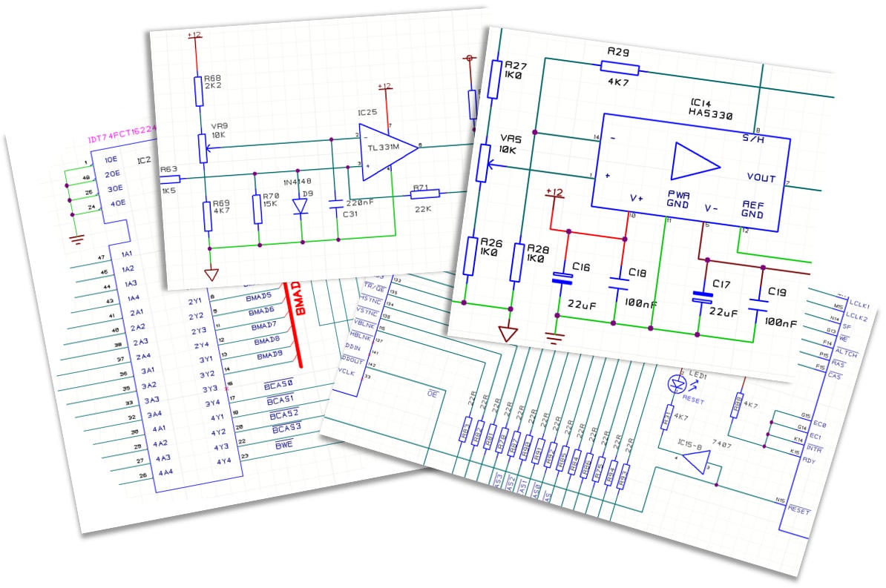Click the VOUT pin label on IC14
The height and width of the screenshot is (588, 886).
click(x=761, y=178)
